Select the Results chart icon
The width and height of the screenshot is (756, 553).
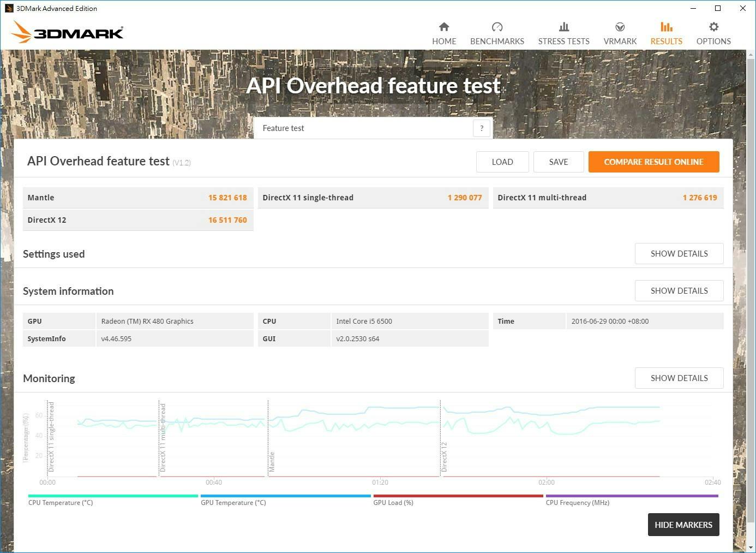coord(666,27)
